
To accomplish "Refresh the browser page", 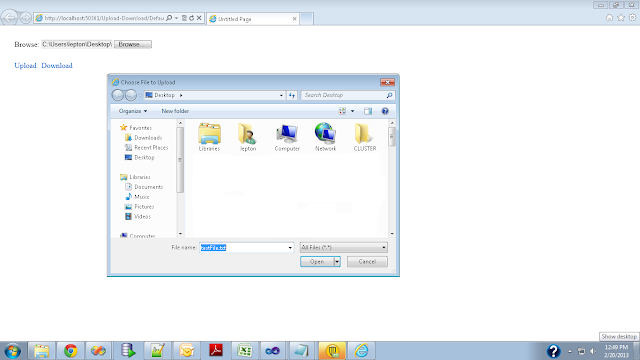I will click(191, 18).
